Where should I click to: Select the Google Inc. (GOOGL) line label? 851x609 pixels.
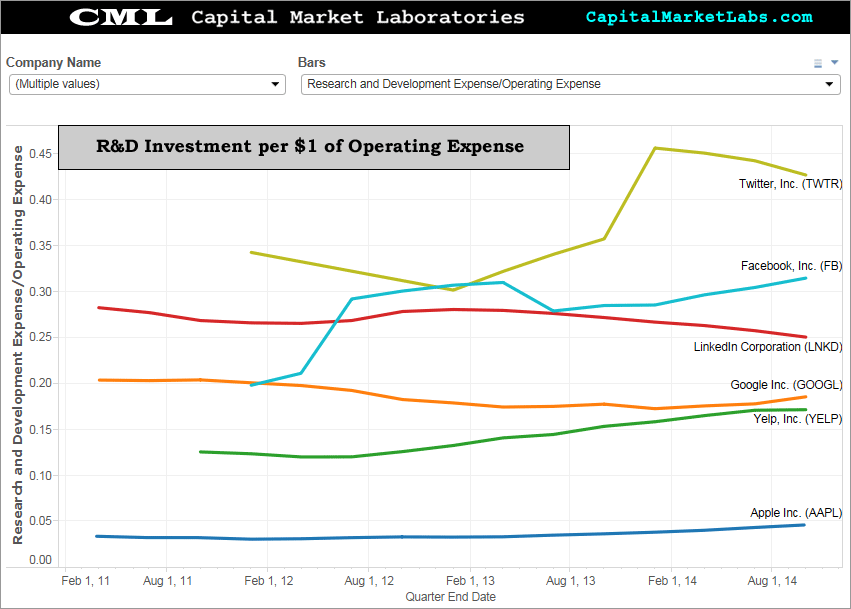(x=786, y=385)
